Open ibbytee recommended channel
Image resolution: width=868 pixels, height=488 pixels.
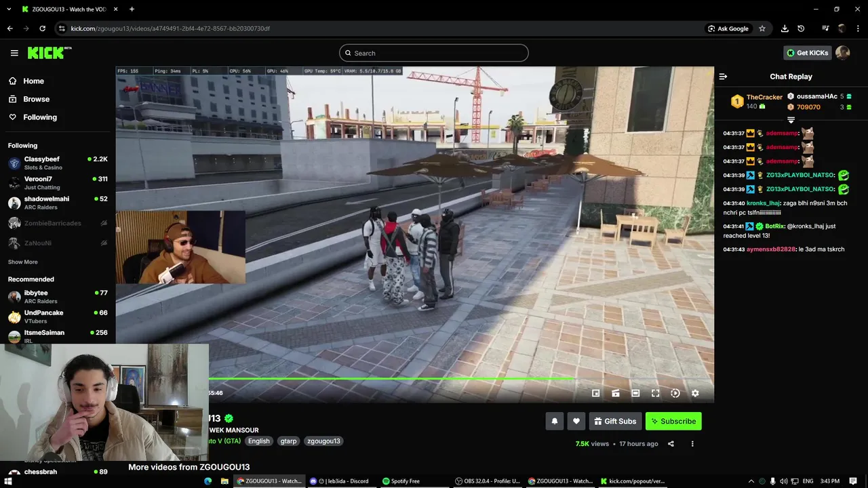coord(58,296)
